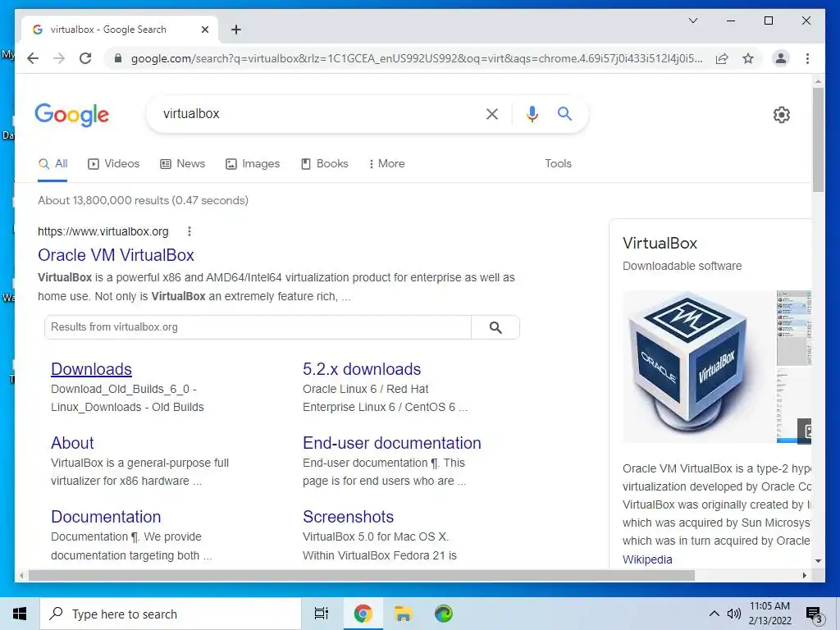
Task: Open the volume speaker icon
Action: pyautogui.click(x=734, y=614)
